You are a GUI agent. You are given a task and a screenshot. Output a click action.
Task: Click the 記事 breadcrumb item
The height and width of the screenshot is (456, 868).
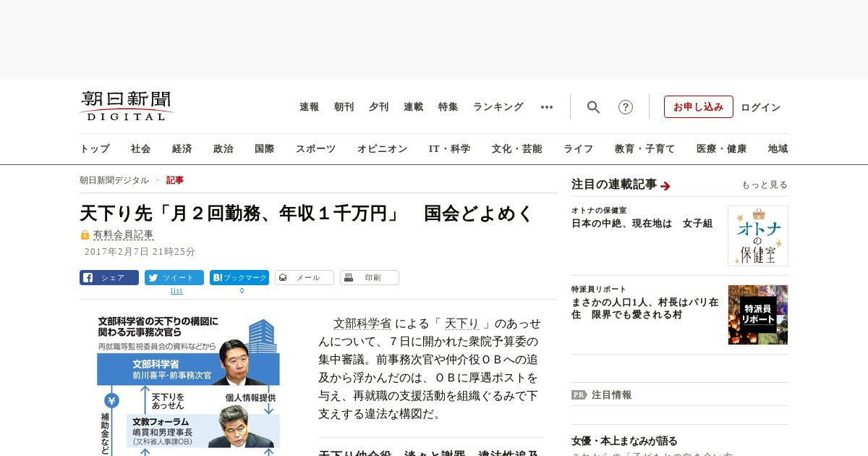pyautogui.click(x=175, y=180)
